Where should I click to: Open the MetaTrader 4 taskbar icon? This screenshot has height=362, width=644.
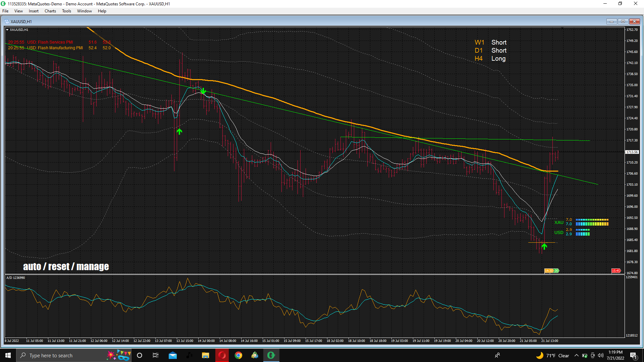click(x=271, y=355)
